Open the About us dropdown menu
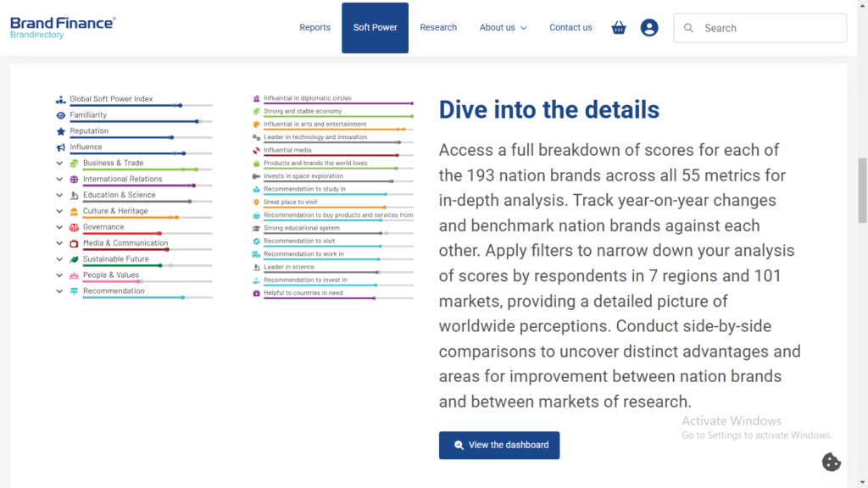Viewport: 868px width, 488px height. click(503, 28)
